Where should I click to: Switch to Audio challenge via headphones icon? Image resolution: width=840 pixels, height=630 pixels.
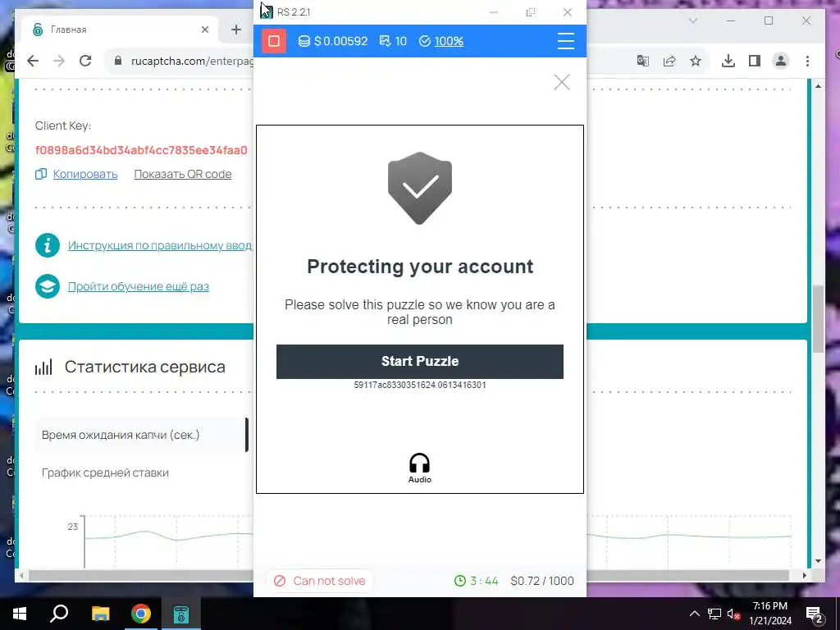pos(419,468)
